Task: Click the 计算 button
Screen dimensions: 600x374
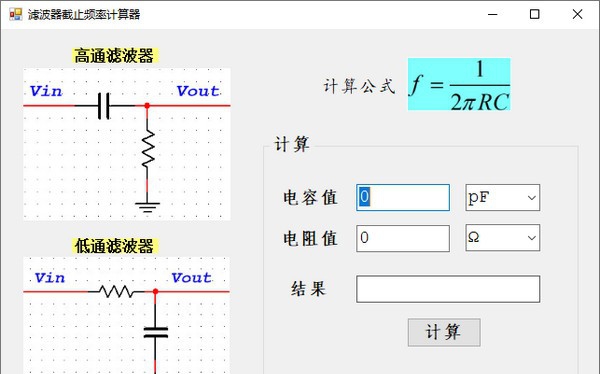Action: (x=444, y=332)
